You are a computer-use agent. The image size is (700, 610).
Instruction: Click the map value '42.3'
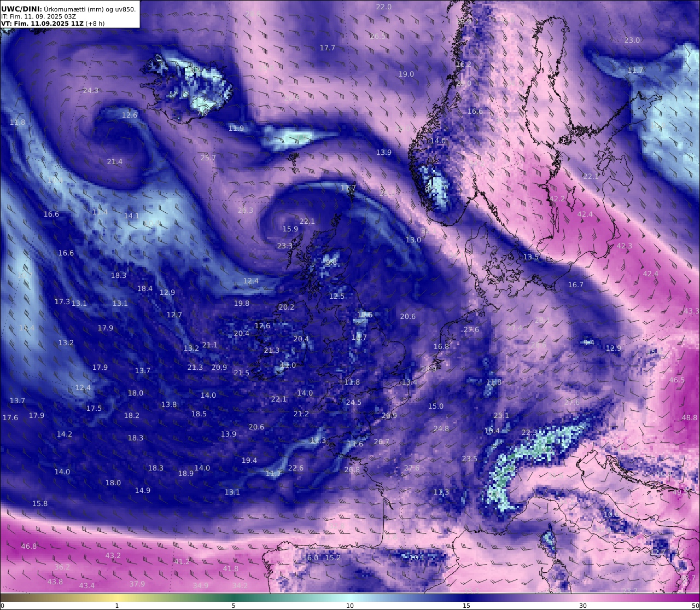coord(625,246)
